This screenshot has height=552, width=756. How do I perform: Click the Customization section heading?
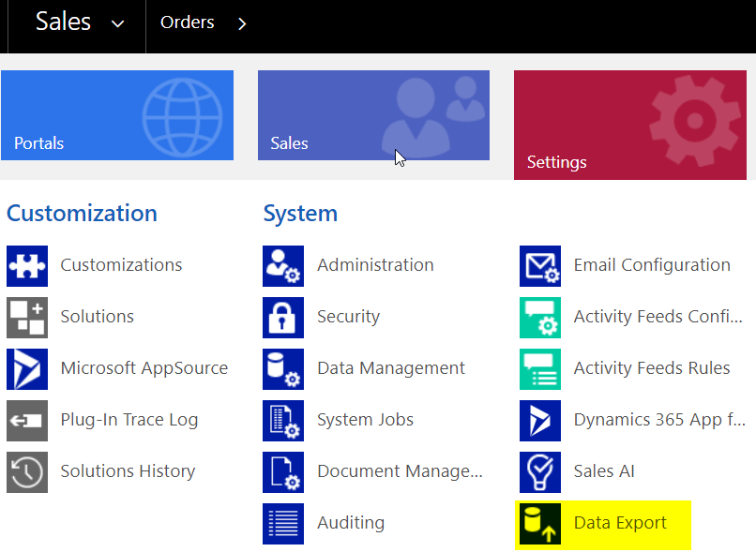tap(82, 214)
